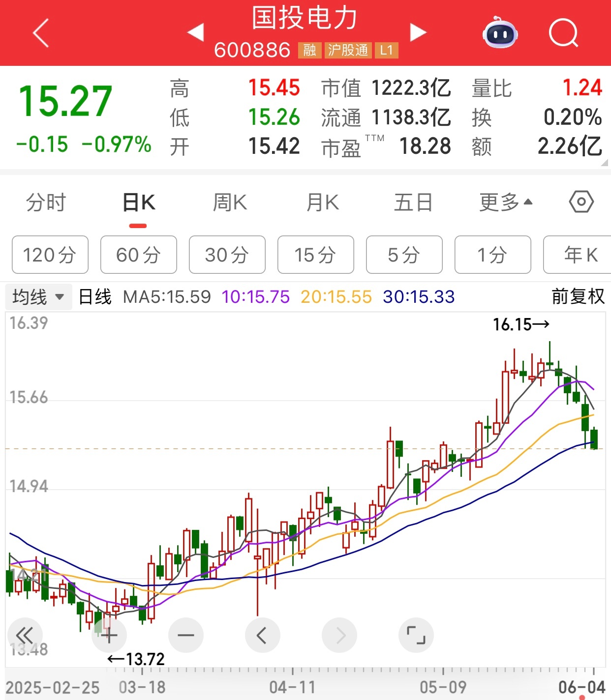Tap the 16.15 high marker label
Image resolution: width=611 pixels, height=700 pixels.
[521, 324]
